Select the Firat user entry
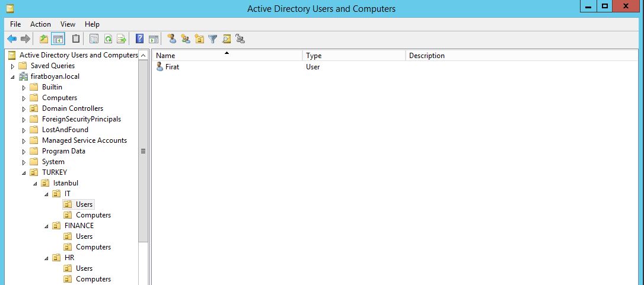Viewport: 644px width, 285px height. pos(172,66)
